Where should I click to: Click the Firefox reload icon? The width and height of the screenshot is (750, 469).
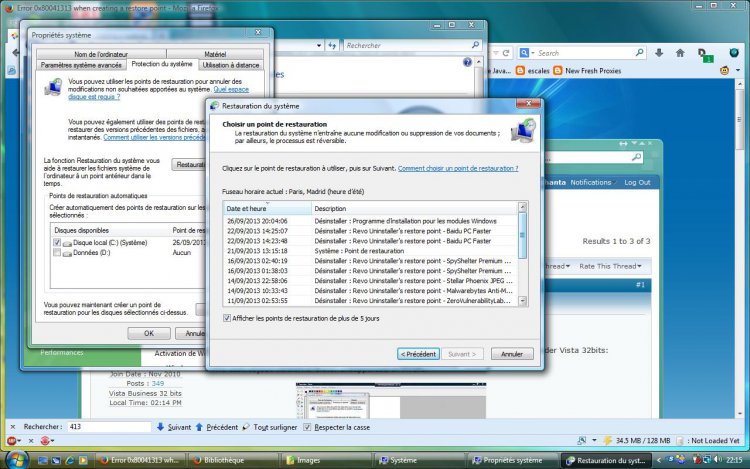pos(506,53)
